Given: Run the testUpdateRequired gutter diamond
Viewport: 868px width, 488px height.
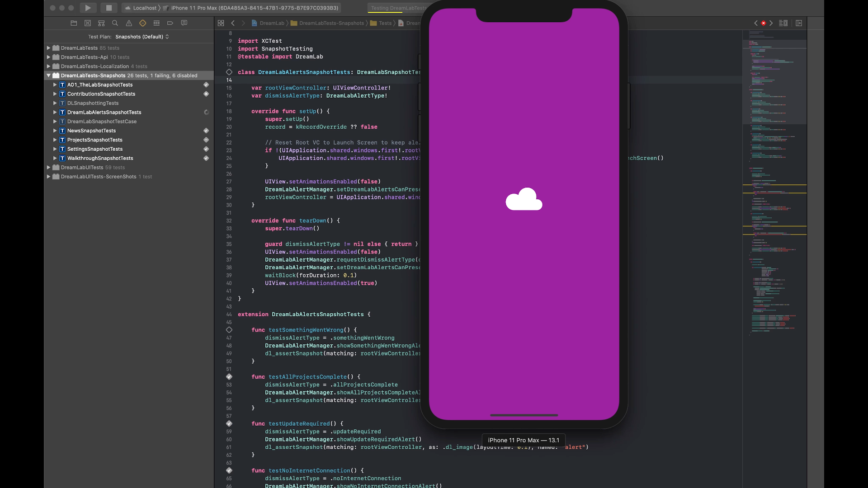Looking at the screenshot, I should [x=229, y=423].
